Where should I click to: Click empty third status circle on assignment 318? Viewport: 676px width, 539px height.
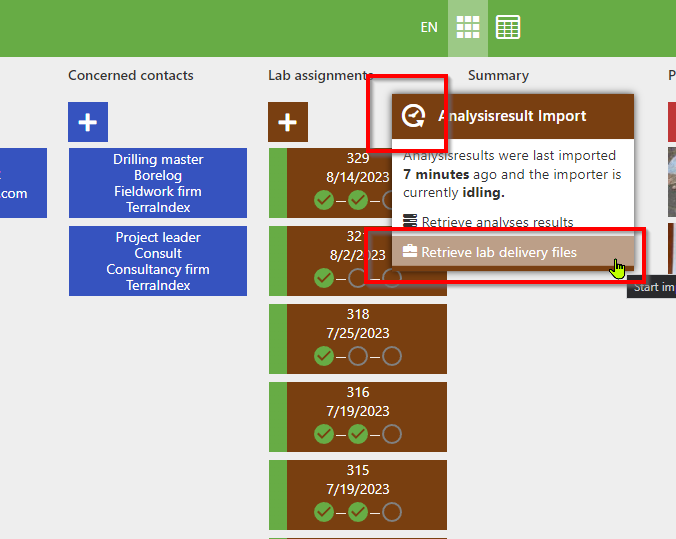392,356
